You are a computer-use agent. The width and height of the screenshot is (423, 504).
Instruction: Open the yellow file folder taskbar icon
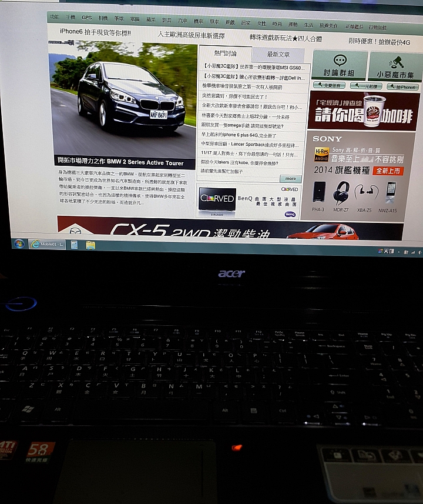point(90,245)
